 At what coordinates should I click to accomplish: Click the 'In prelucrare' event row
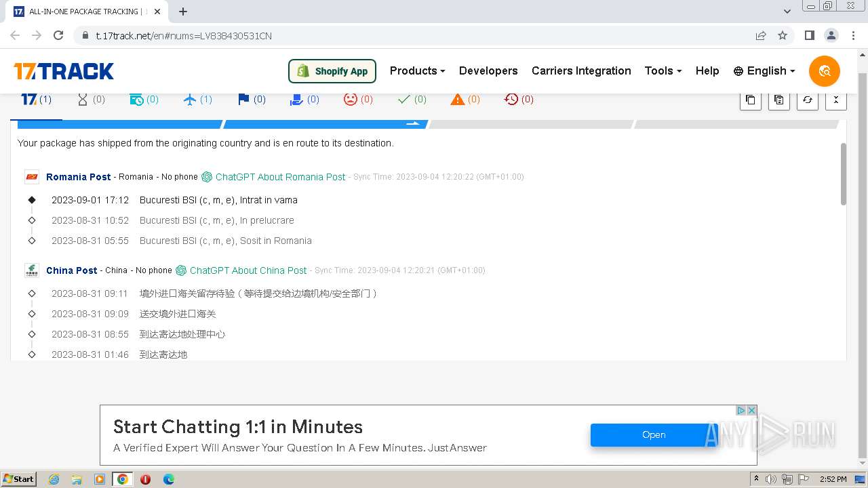[173, 220]
